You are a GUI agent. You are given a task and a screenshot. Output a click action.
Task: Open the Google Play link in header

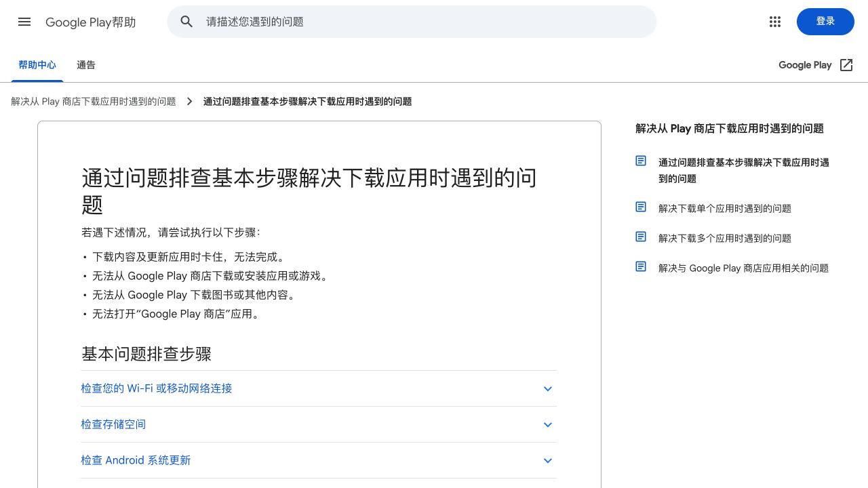805,65
